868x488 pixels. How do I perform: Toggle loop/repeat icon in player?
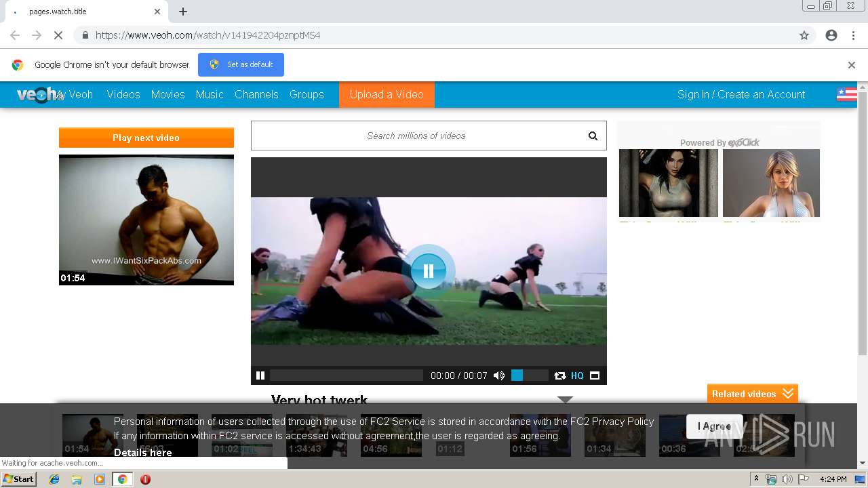[559, 375]
